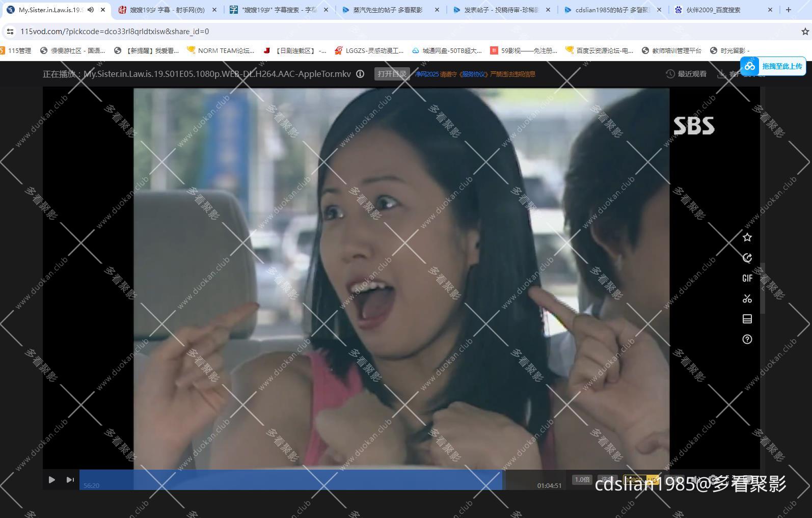812x518 pixels.
Task: Click the video info icon beside filename
Action: [360, 74]
